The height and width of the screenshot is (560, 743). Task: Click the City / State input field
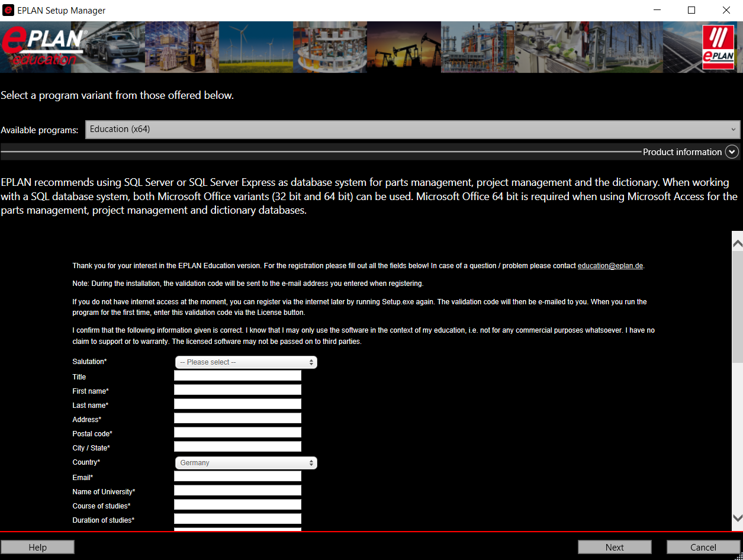coord(237,447)
